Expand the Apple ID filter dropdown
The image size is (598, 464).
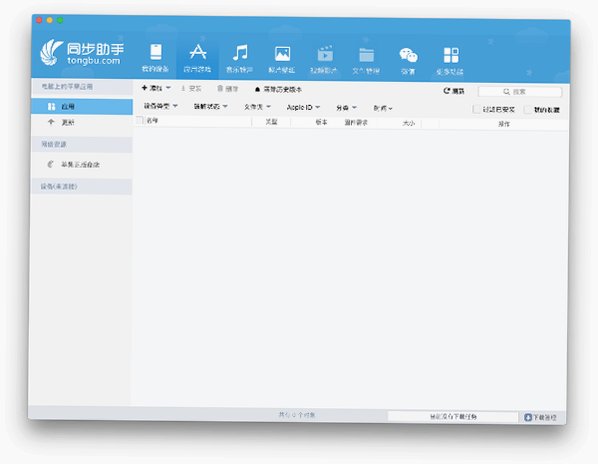click(x=303, y=108)
